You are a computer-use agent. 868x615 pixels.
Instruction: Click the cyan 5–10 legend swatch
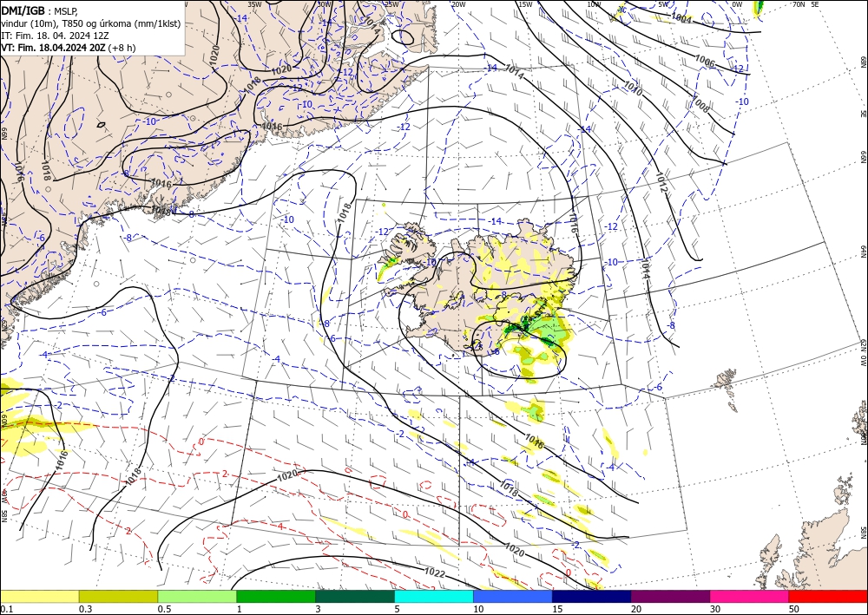[x=434, y=596]
